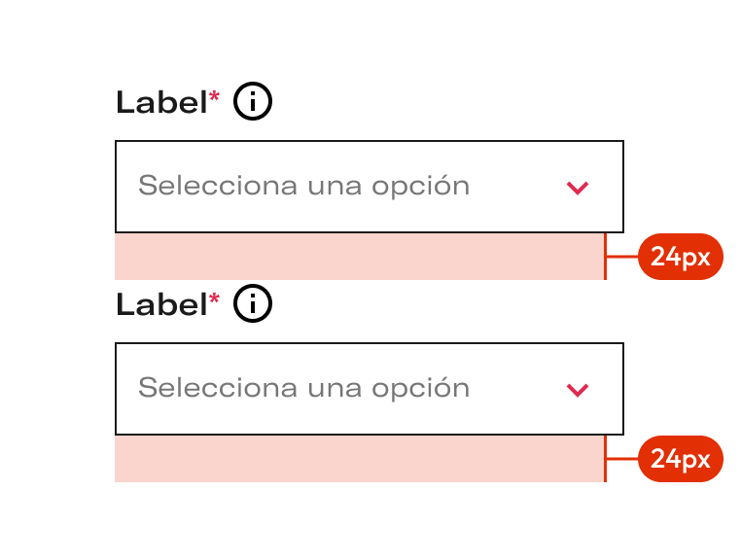
Task: Click the vertical red measure line beside upper badge
Action: 606,257
